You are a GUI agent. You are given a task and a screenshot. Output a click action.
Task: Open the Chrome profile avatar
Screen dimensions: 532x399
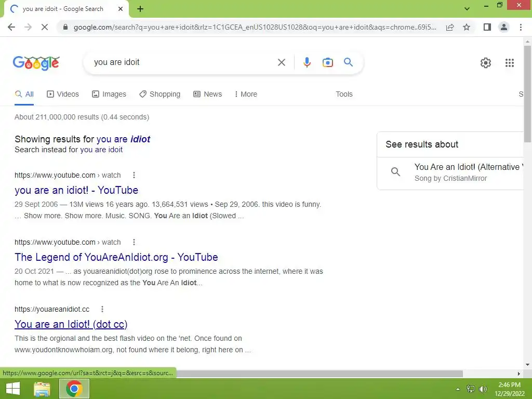coord(504,27)
